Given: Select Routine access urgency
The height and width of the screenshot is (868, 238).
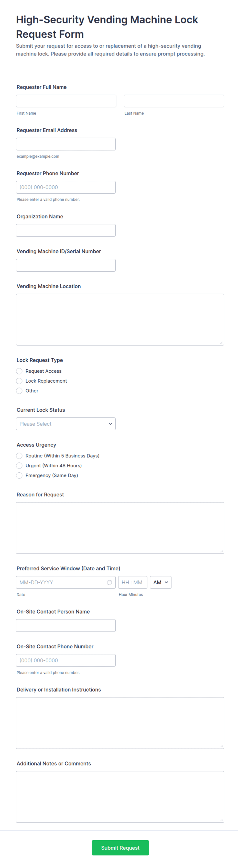Looking at the screenshot, I should (19, 455).
